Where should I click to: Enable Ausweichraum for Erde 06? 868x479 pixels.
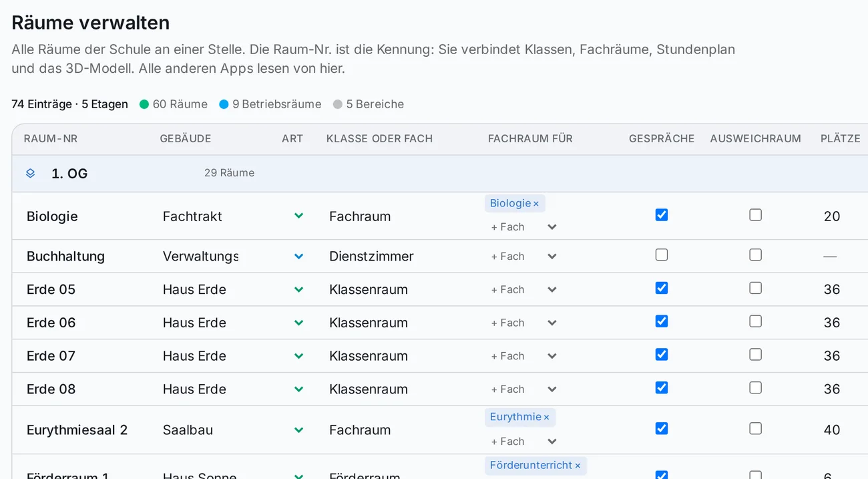(x=755, y=321)
